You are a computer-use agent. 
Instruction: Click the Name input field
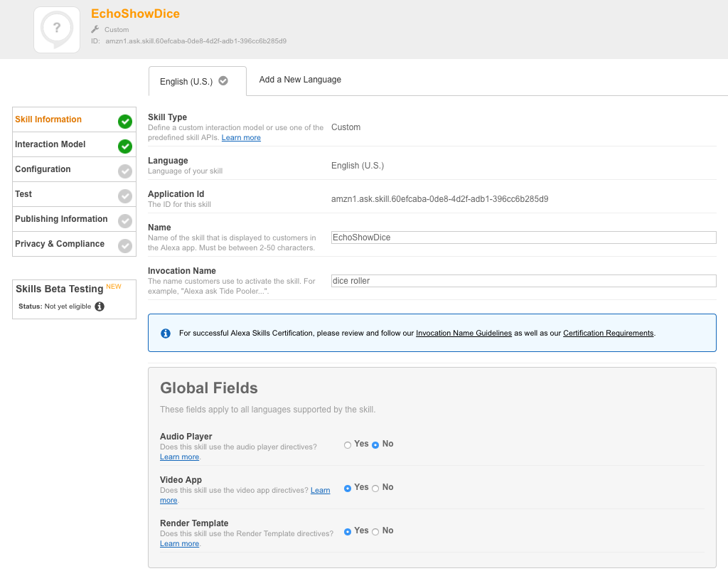[x=524, y=238]
